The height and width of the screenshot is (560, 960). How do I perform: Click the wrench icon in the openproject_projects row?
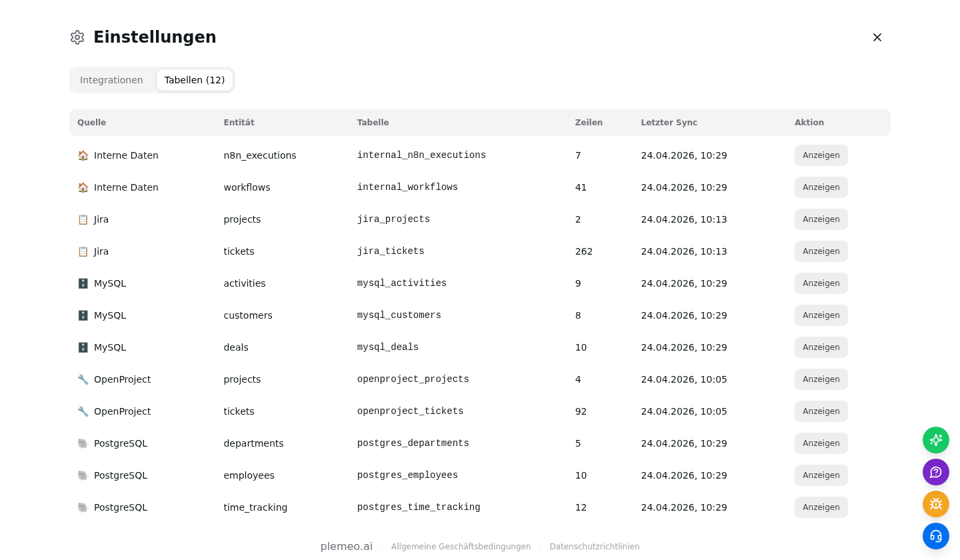click(83, 379)
